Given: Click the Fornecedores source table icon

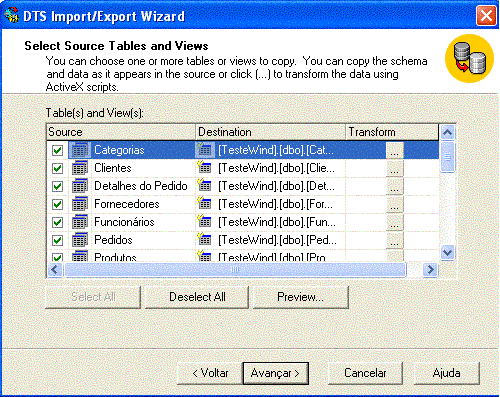Looking at the screenshot, I should [80, 204].
